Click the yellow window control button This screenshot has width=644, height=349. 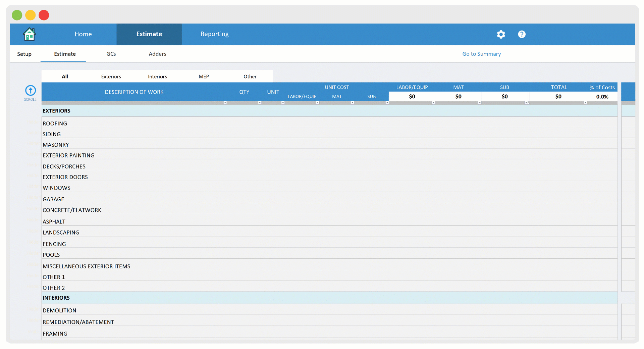click(31, 15)
